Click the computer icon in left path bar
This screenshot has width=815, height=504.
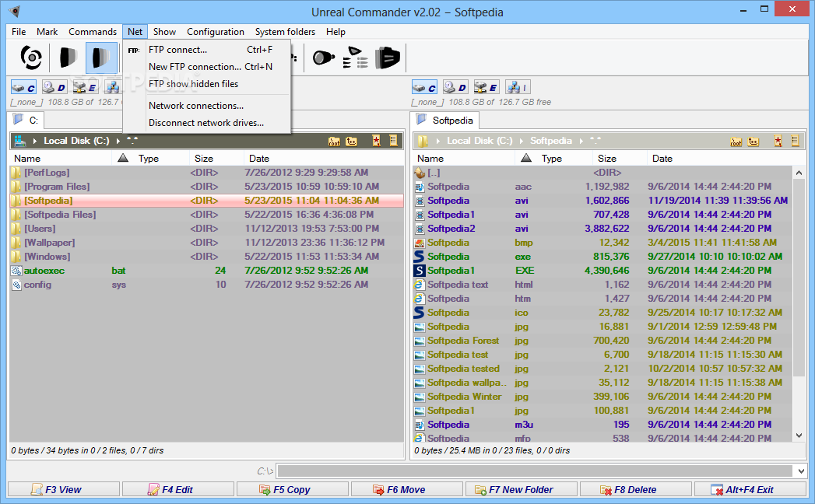[x=20, y=141]
